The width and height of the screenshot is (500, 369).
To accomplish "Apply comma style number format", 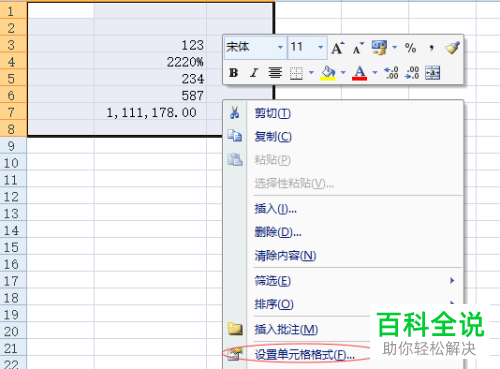I will coord(431,48).
